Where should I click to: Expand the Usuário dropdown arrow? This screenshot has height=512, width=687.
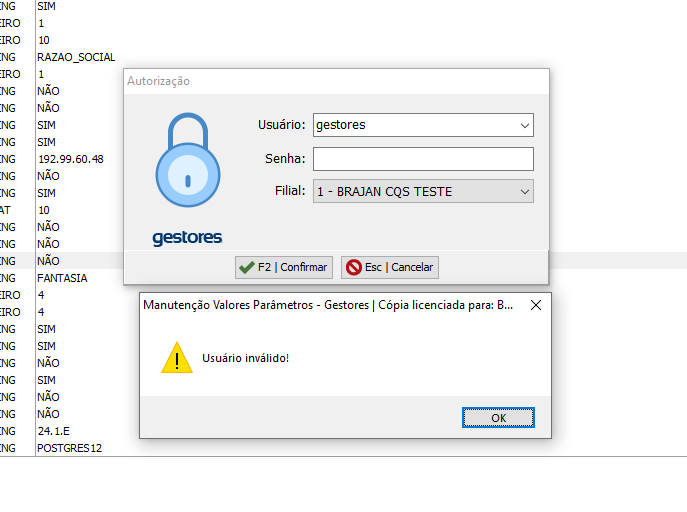click(524, 125)
